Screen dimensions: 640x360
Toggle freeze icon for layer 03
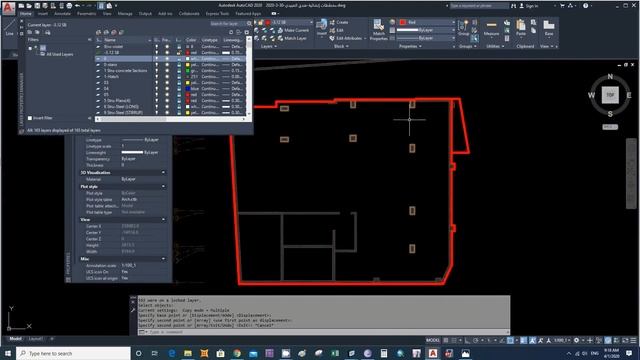pos(167,82)
